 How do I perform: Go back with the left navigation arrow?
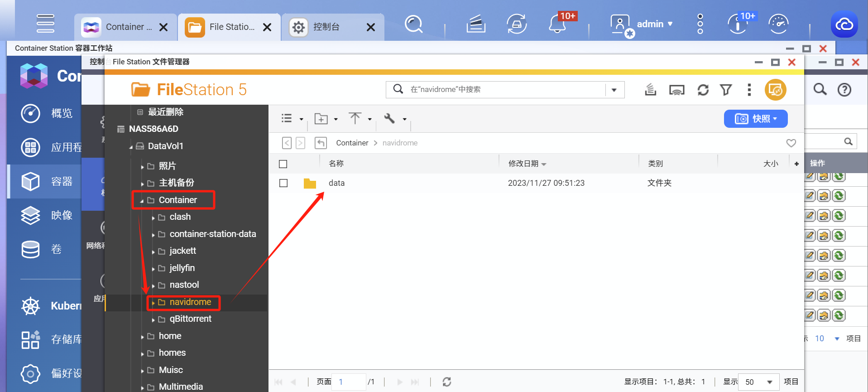tap(287, 143)
